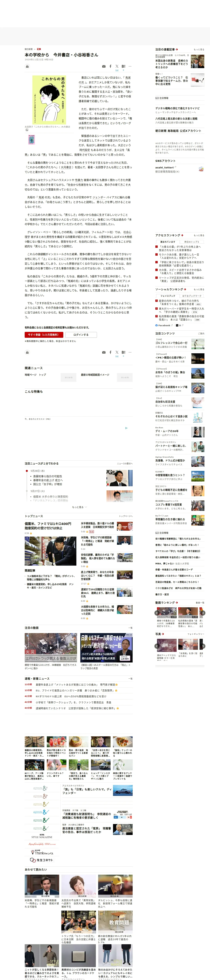Open the three-dot menu below the article
210x980 pixels.
click(x=130, y=352)
